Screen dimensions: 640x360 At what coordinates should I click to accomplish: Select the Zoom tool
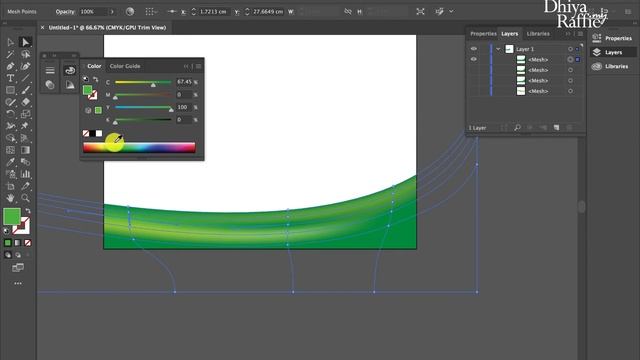tap(25, 198)
